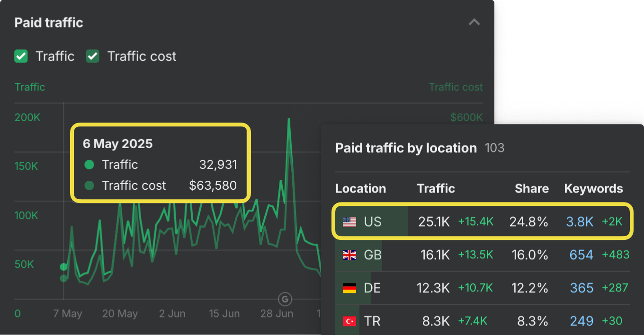
Task: Open the 365 keywords link for DE
Action: click(x=581, y=288)
